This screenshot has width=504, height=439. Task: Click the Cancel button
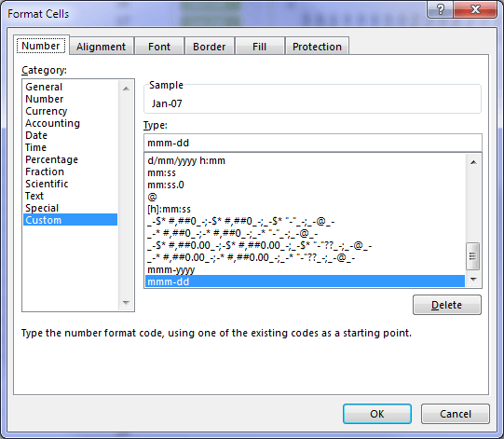coord(456,414)
